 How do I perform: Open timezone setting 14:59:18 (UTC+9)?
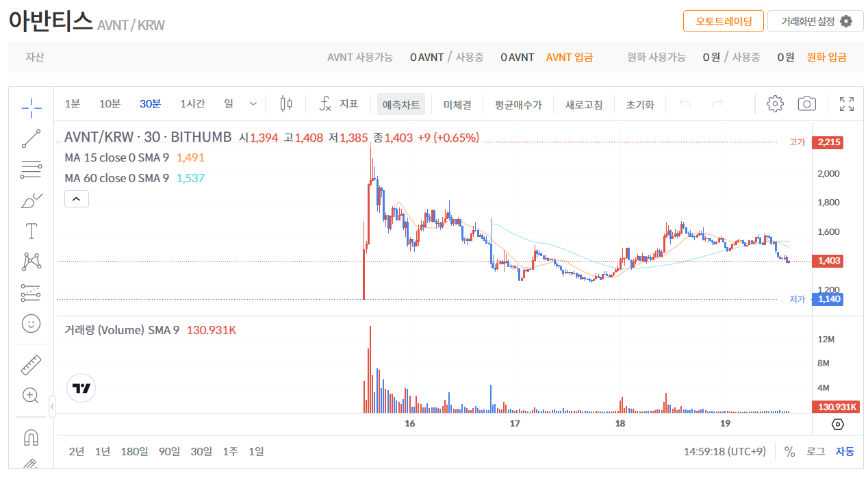pos(724,451)
